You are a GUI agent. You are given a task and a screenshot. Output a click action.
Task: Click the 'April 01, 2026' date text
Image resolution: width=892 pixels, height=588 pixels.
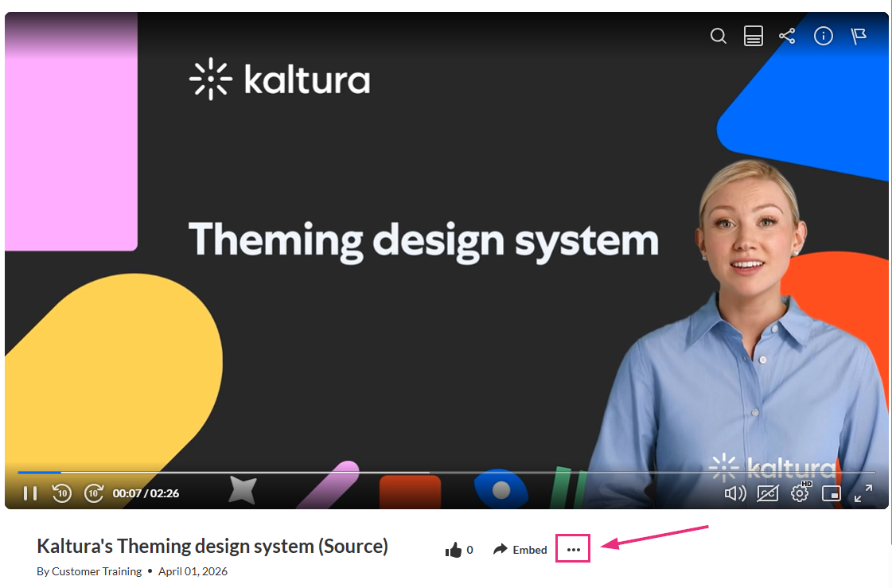pyautogui.click(x=193, y=571)
